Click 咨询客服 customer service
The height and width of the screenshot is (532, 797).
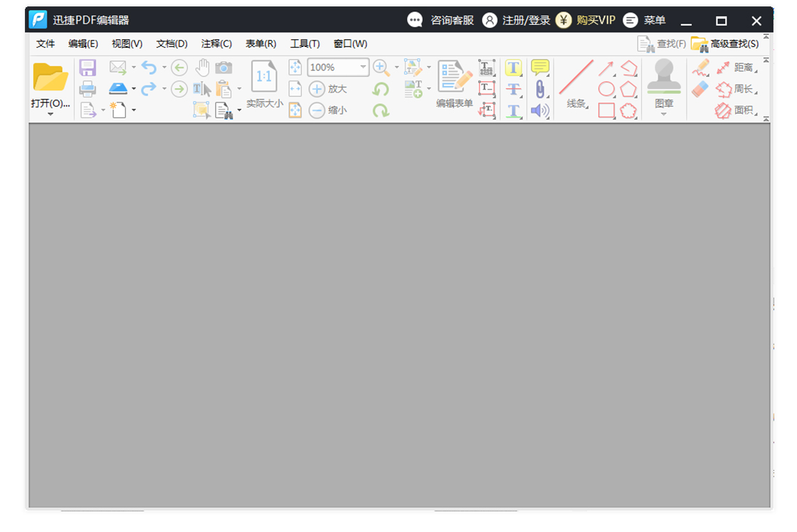[x=440, y=21]
